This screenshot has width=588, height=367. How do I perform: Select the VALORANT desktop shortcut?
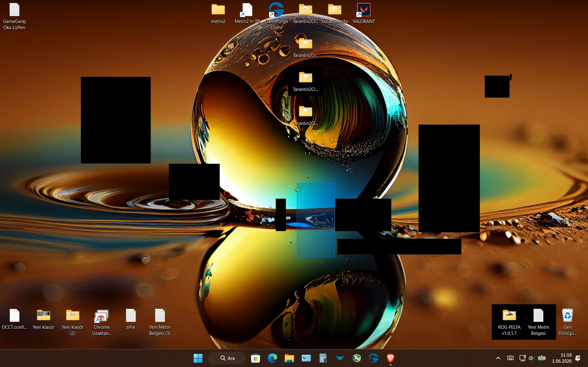click(x=364, y=13)
